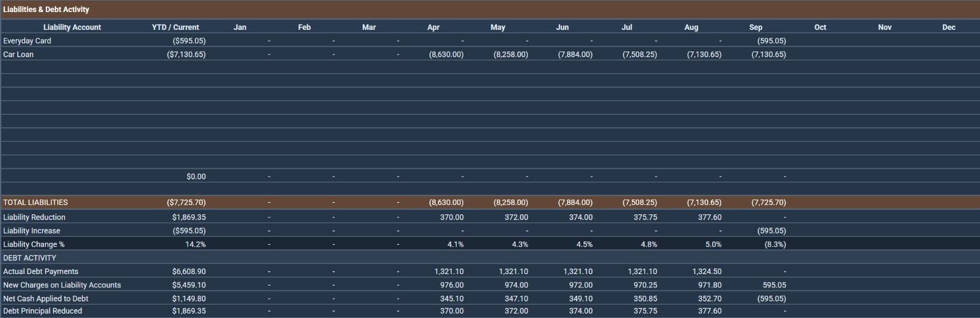Screen dimensions: 980x318
Task: Select Liability Change % Aug value 5.0%
Action: (713, 244)
